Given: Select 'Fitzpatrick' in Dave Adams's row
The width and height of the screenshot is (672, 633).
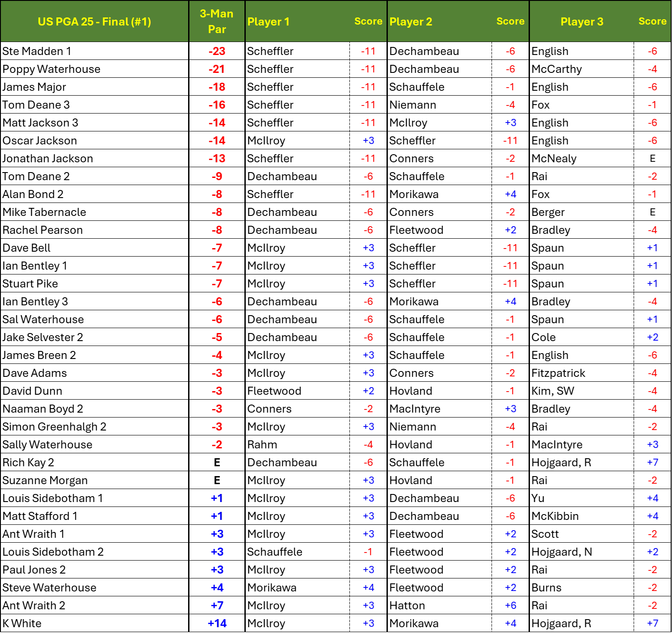Looking at the screenshot, I should point(582,373).
